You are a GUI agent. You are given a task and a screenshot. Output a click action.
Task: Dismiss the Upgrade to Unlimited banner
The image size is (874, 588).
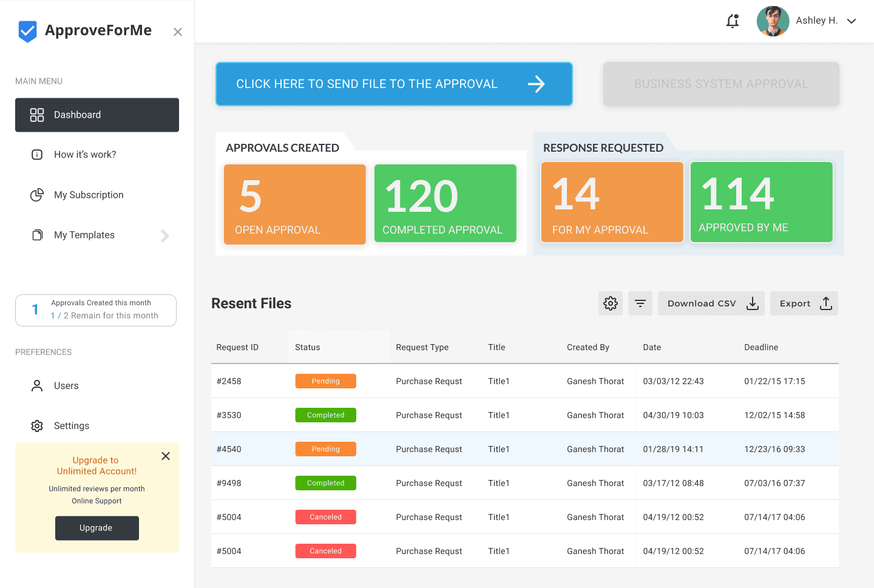click(166, 456)
